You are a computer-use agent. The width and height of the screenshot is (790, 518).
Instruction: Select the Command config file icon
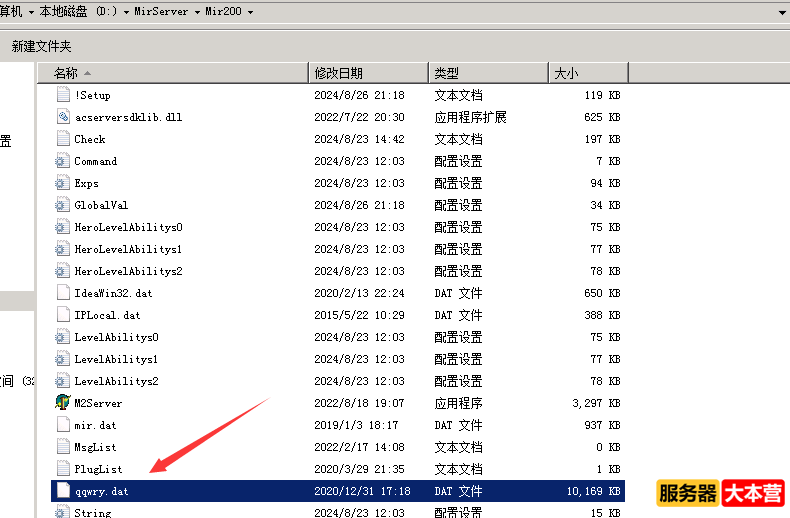pos(62,161)
